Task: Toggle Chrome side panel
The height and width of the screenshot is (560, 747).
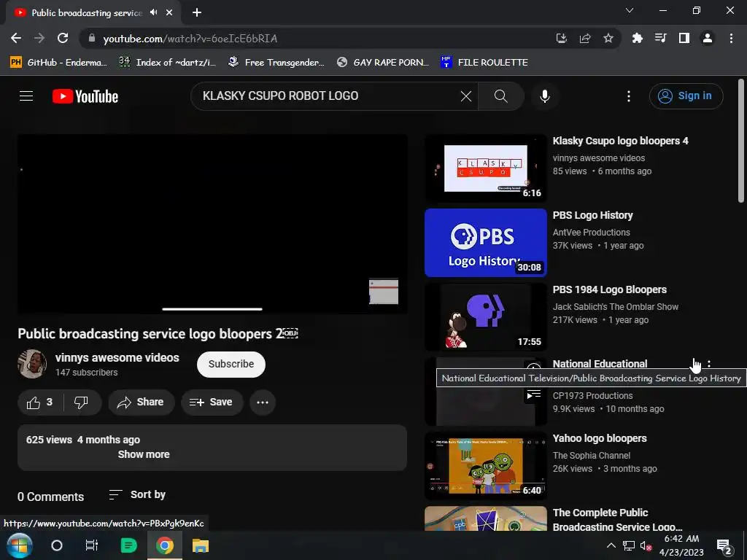Action: pos(684,38)
